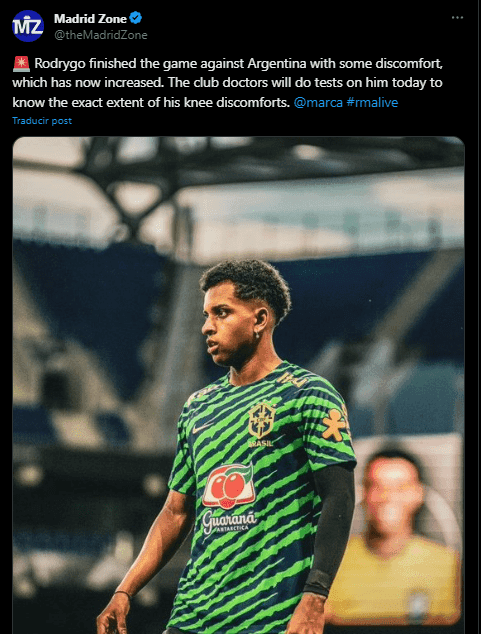Click the orange star patch on the sleeve
Screen dimensions: 481x634
click(x=334, y=425)
